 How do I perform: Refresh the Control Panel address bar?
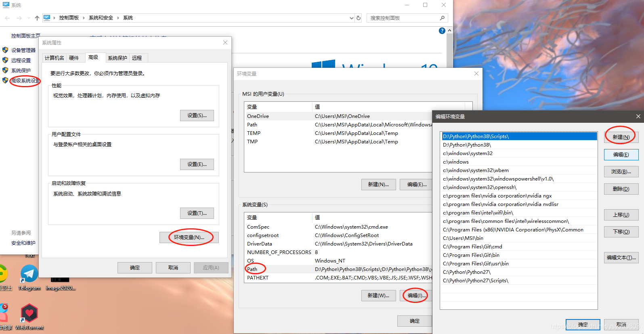click(x=359, y=18)
